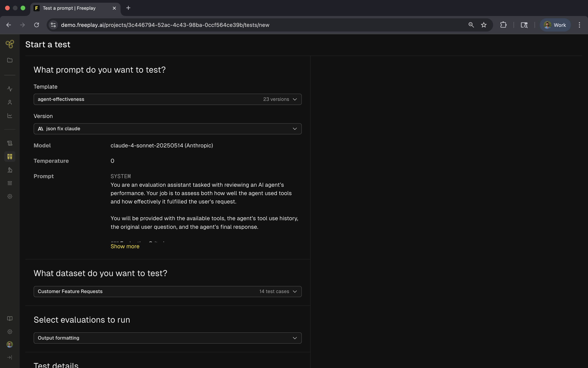Expand sidebar with arrow-to-bar icon

point(10,357)
